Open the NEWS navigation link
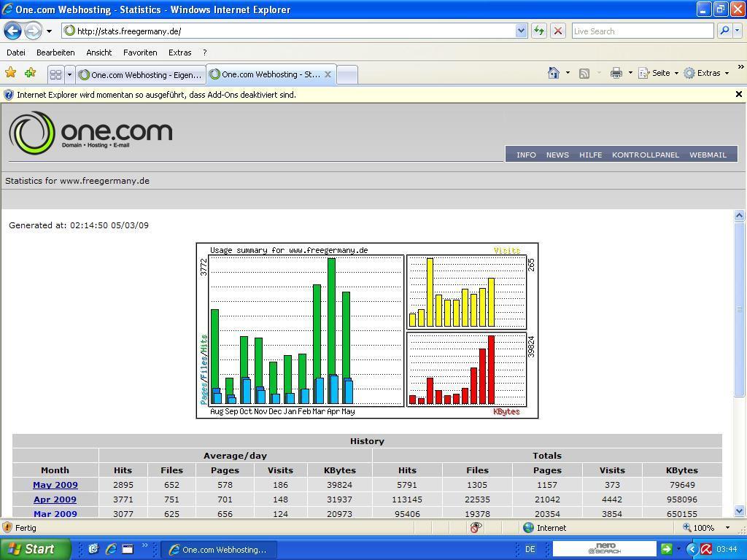The image size is (747, 560). [x=557, y=155]
